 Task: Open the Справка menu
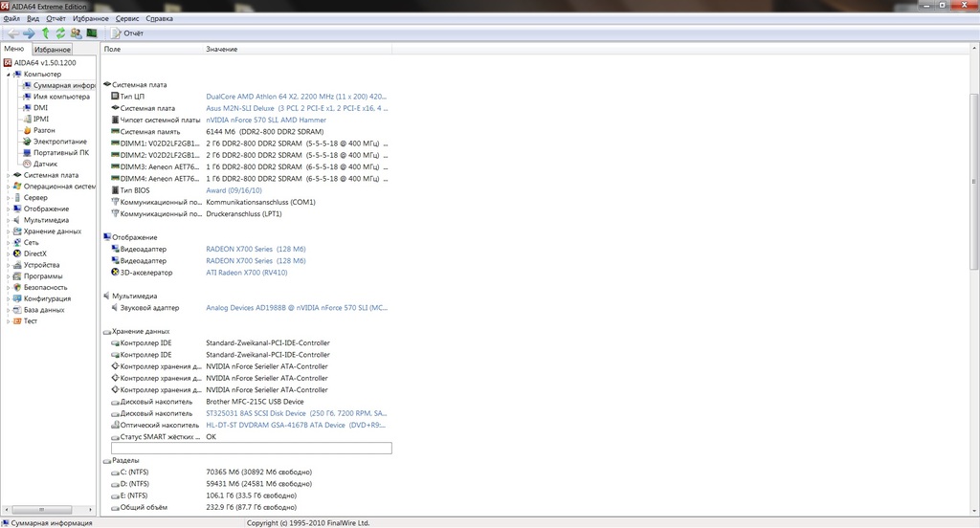pyautogui.click(x=159, y=19)
